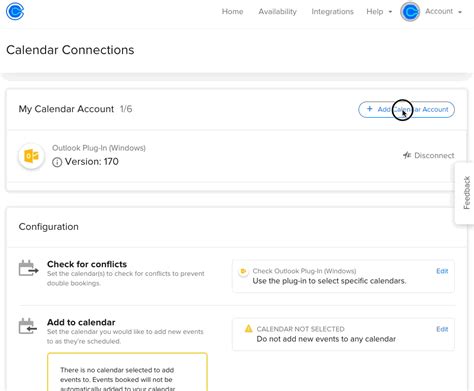Image resolution: width=474 pixels, height=391 pixels.
Task: Click the 'Calendar Connections' heading
Action: click(70, 50)
